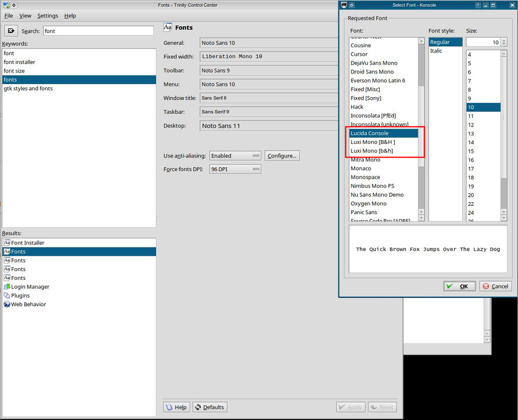Click the Size list scrollbar up arrow
This screenshot has width=518, height=420.
coord(504,54)
